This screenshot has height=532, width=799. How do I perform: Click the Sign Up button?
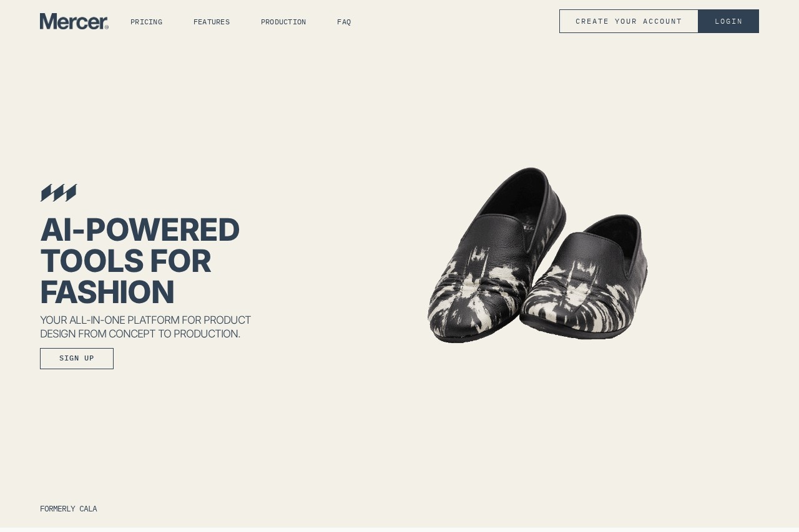77,359
